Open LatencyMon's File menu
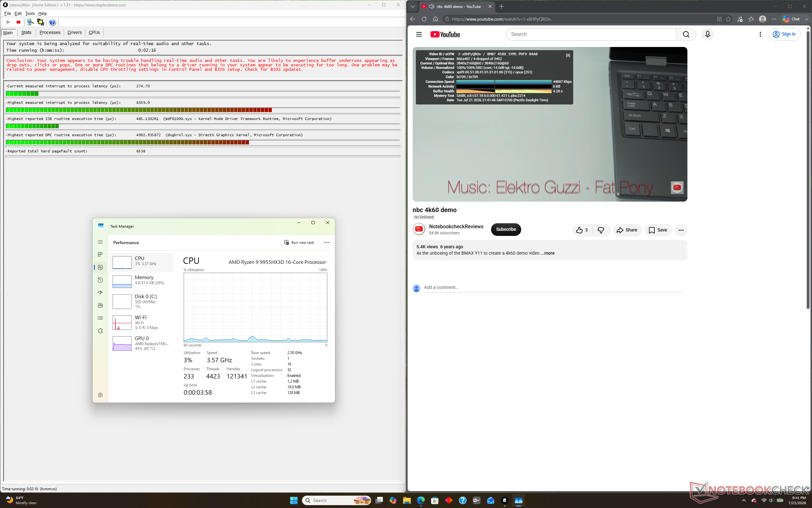812x508 pixels. [x=7, y=13]
